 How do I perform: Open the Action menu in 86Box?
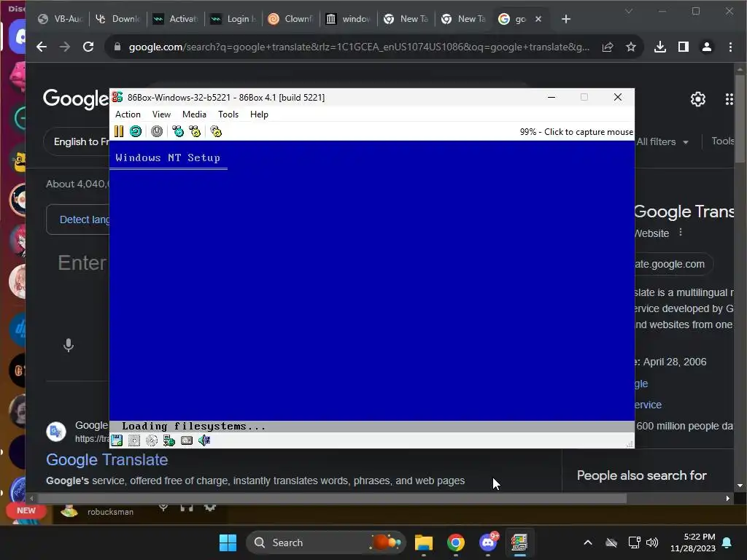128,114
